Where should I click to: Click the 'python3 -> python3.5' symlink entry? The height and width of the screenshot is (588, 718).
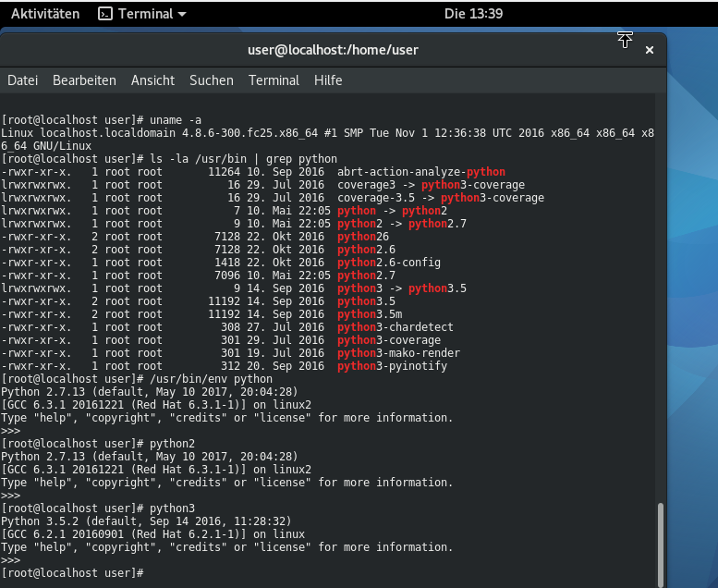tap(402, 288)
